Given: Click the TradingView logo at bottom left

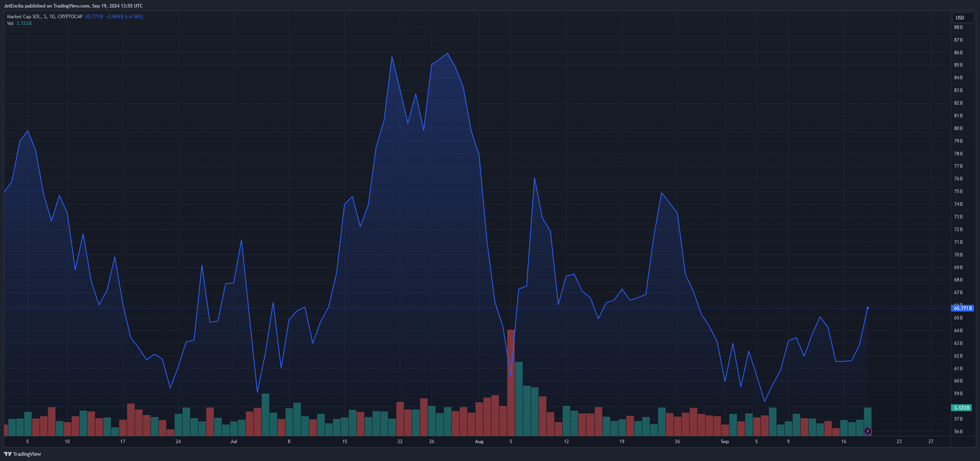Looking at the screenshot, I should [x=23, y=454].
